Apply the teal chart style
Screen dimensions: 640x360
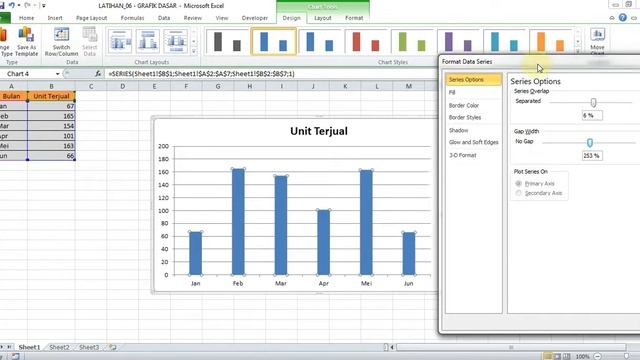tap(504, 41)
